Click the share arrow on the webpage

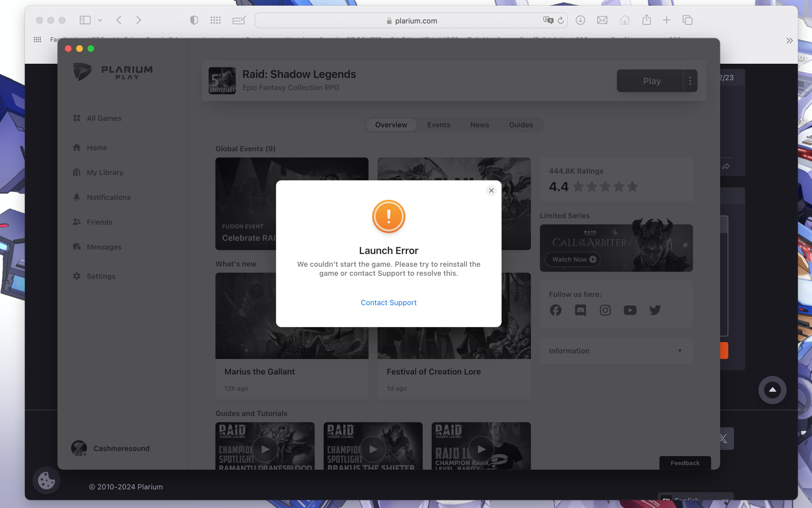[726, 167]
